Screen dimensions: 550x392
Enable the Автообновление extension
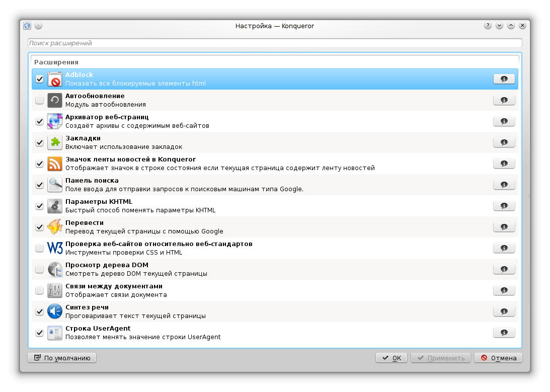tap(39, 100)
